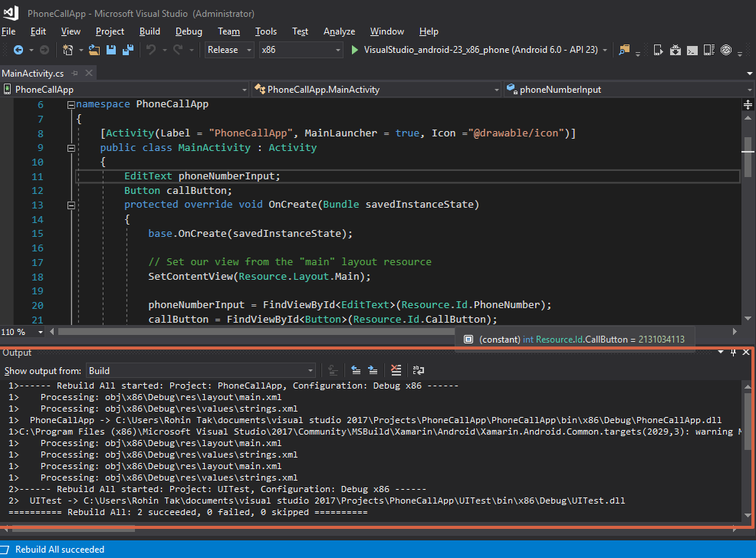Screen dimensions: 756x558
Task: Open the Navigate Backward history dropdown arrow
Action: coord(31,50)
